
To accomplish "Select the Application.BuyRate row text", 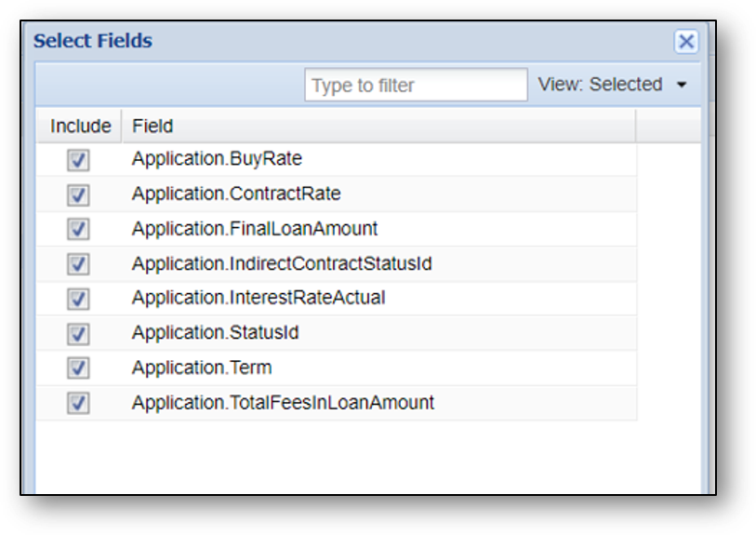I will pos(217,159).
